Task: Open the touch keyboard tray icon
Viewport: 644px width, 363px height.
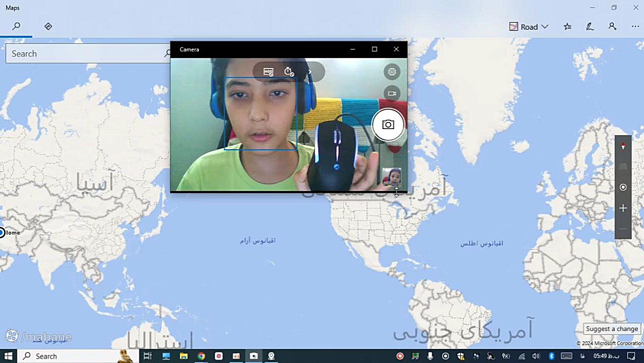Action: (566, 356)
